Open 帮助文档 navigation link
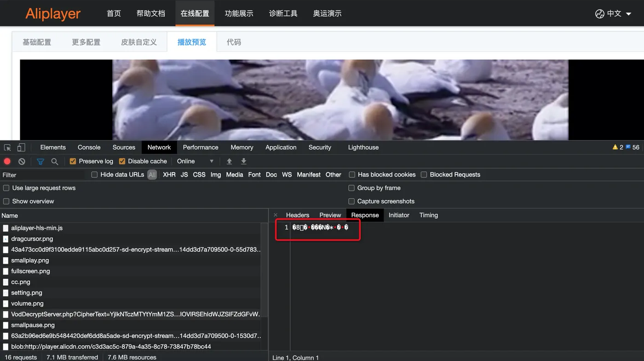Image resolution: width=644 pixels, height=361 pixels. 151,13
